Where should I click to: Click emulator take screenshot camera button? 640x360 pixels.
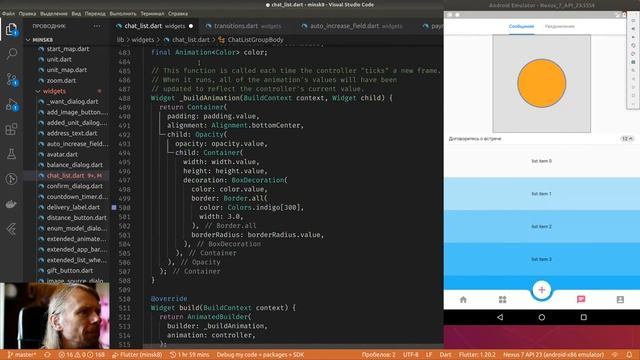(633, 62)
